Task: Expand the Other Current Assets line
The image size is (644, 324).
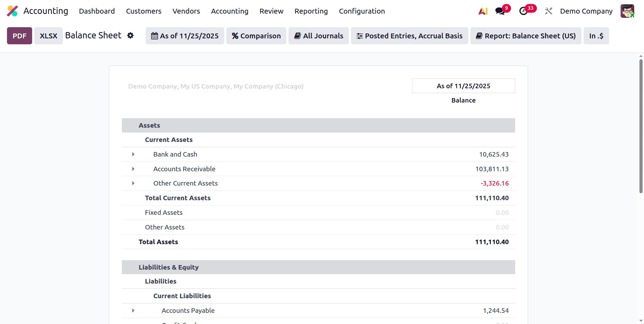Action: [133, 183]
